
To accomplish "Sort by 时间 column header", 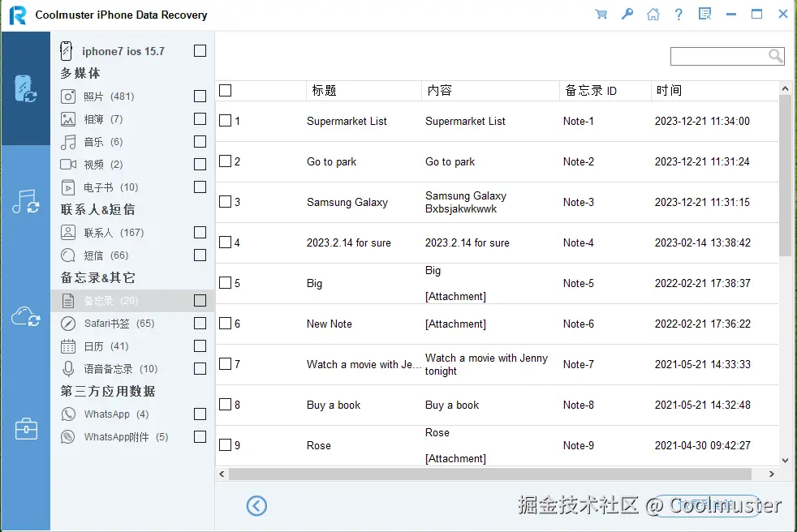I will (x=715, y=91).
